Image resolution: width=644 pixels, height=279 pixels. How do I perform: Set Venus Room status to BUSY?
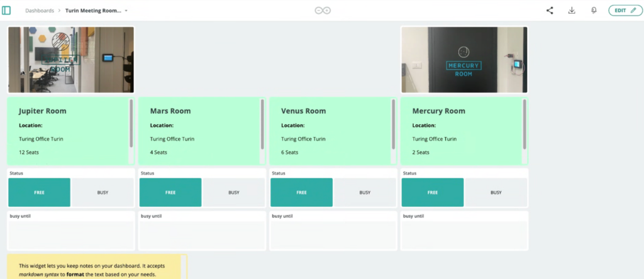pyautogui.click(x=365, y=192)
